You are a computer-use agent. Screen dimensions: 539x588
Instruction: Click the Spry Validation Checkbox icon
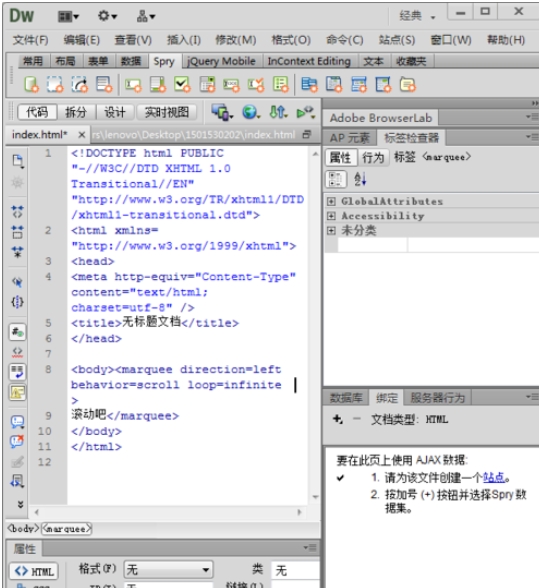point(182,84)
